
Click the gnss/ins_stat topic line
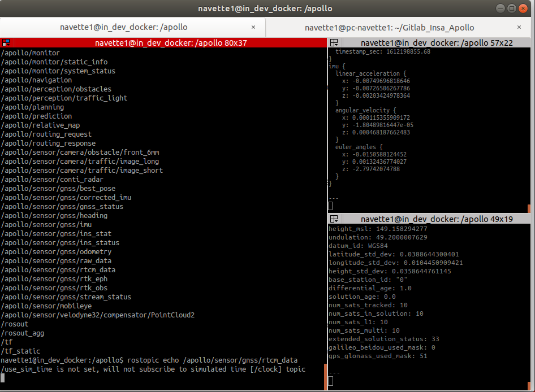pyautogui.click(x=56, y=233)
